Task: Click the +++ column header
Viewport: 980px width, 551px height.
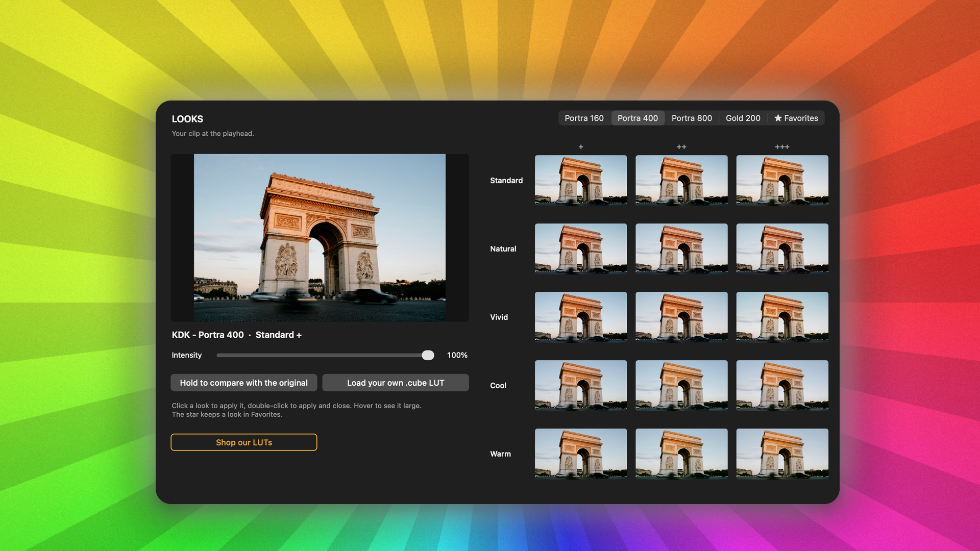Action: (782, 147)
